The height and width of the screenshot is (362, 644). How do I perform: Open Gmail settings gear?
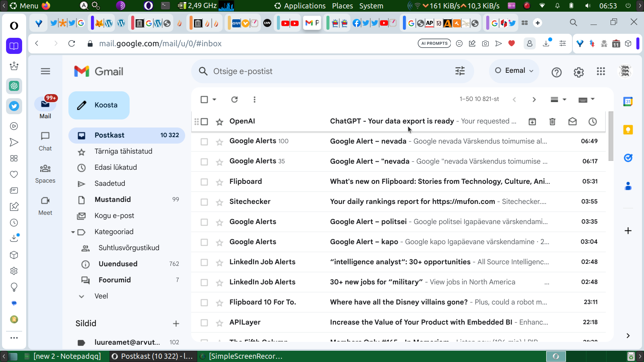578,72
